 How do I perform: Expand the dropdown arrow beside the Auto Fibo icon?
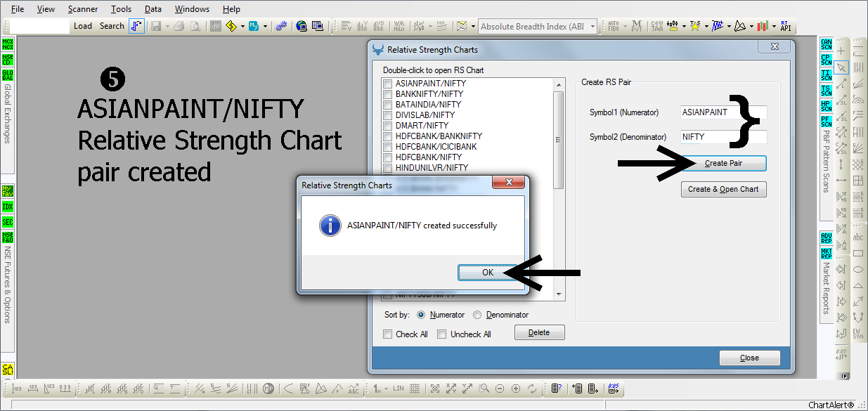625,26
